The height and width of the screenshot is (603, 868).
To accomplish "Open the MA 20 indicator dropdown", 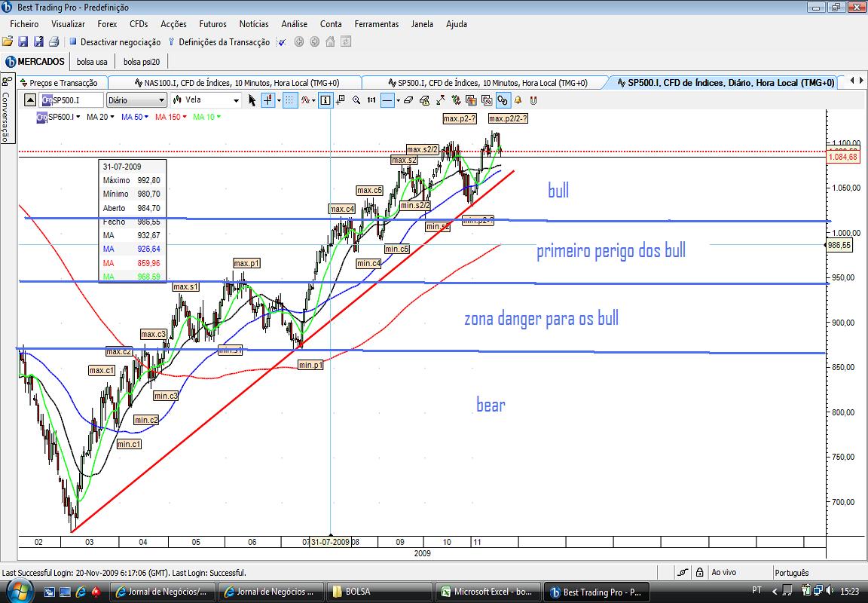I will [x=100, y=117].
